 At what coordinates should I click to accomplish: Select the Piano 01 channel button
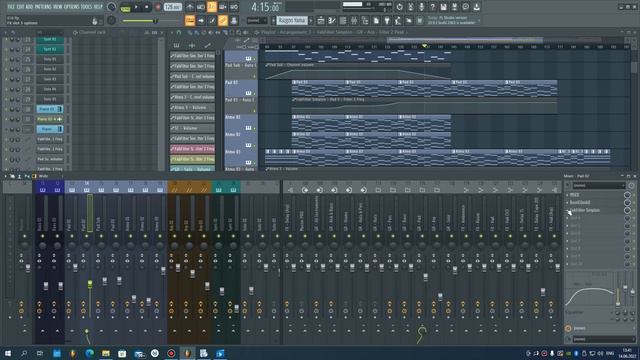[49, 109]
